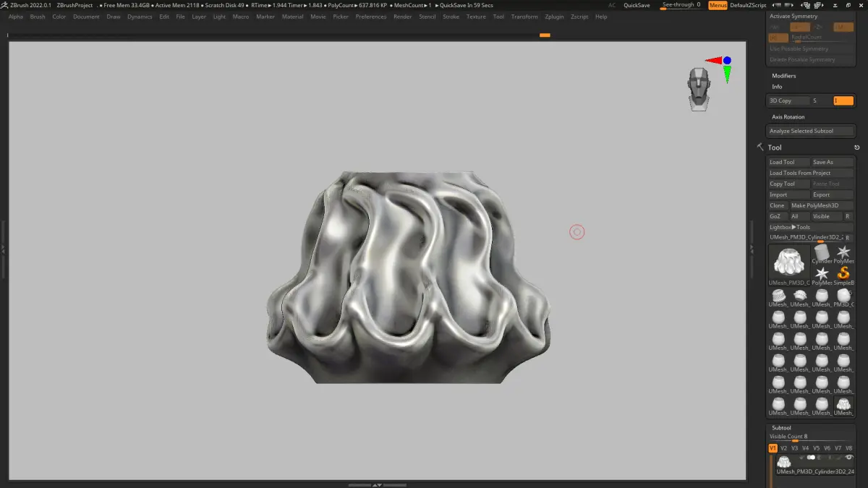
Task: Open the Zscript menu
Action: click(x=579, y=17)
